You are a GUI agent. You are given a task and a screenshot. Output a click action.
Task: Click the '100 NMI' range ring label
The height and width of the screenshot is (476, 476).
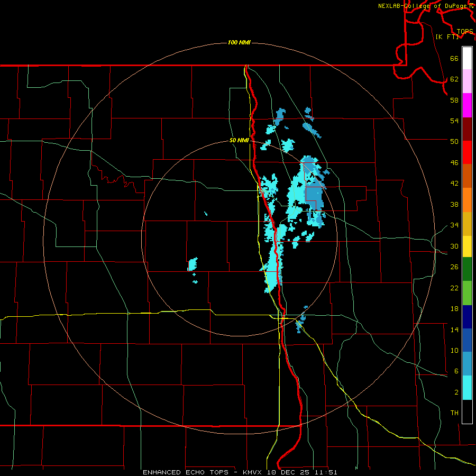point(239,42)
